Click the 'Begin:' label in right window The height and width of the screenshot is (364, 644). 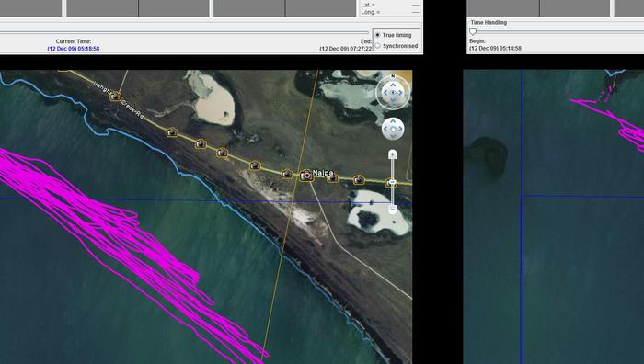[477, 41]
